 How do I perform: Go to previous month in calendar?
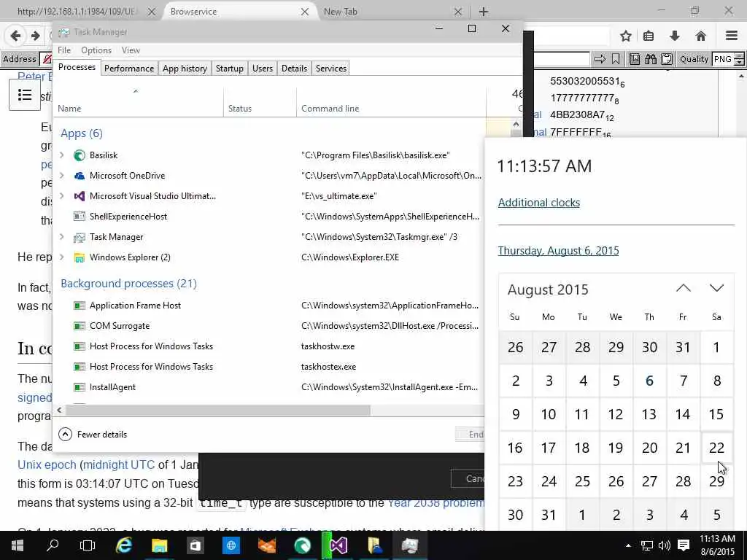683,288
